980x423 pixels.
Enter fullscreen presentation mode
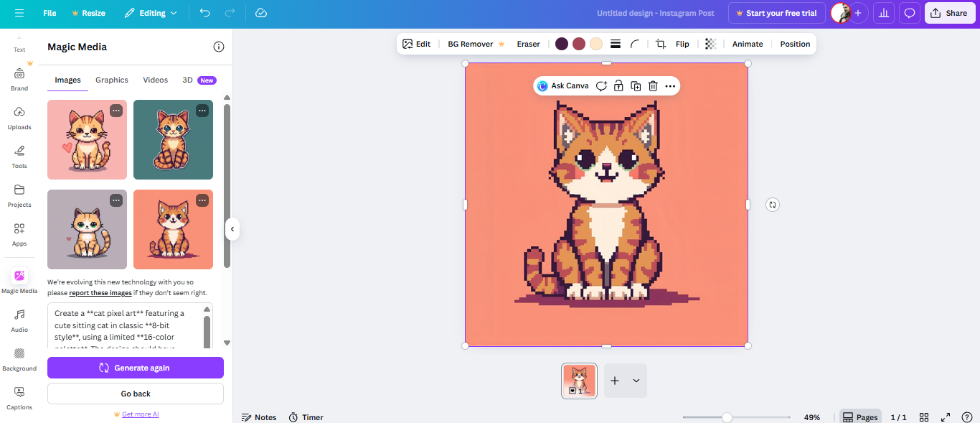tap(946, 417)
